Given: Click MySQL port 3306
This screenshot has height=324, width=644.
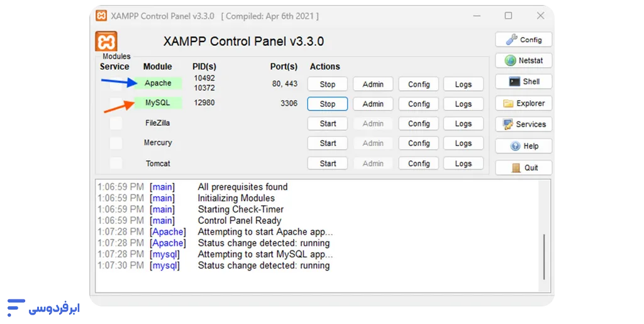Looking at the screenshot, I should click(289, 103).
